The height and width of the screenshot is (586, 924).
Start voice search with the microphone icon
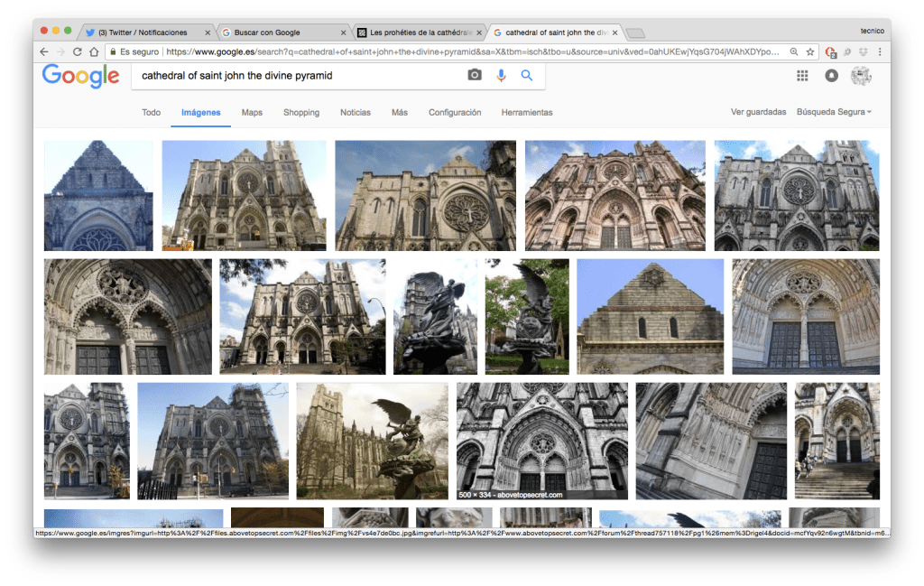pos(501,76)
